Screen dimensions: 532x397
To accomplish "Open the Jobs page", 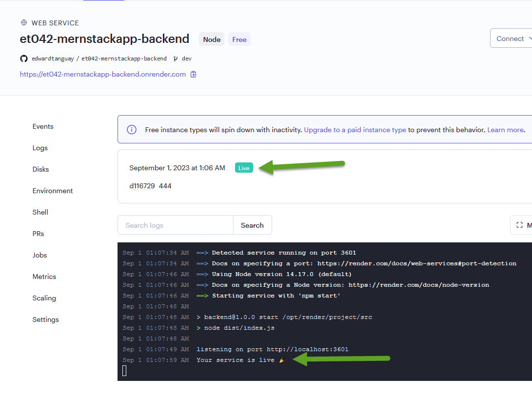I will pyautogui.click(x=39, y=255).
